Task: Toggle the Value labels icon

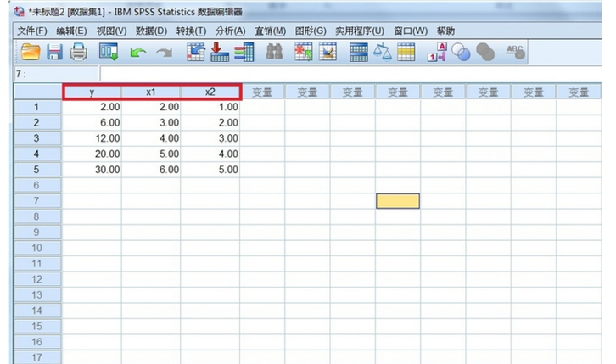Action: tap(437, 53)
